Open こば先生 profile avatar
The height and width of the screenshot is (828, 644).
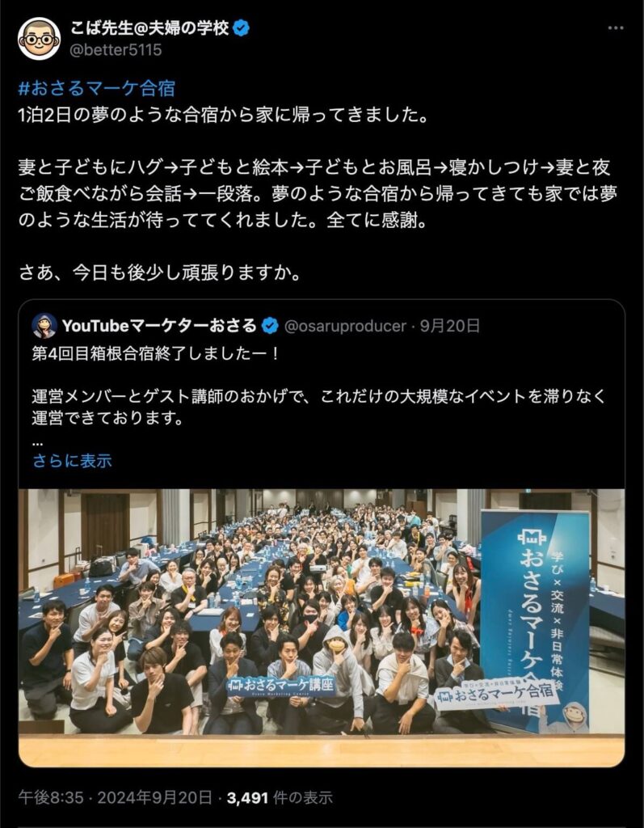(x=39, y=39)
